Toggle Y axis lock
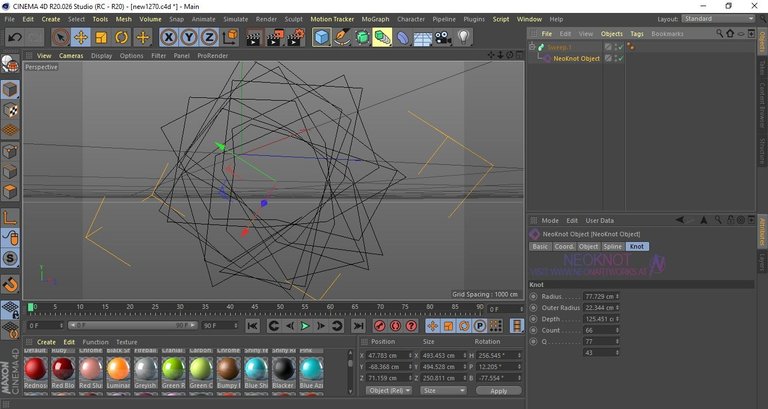Screen dimensions: 768x409 click(x=189, y=37)
